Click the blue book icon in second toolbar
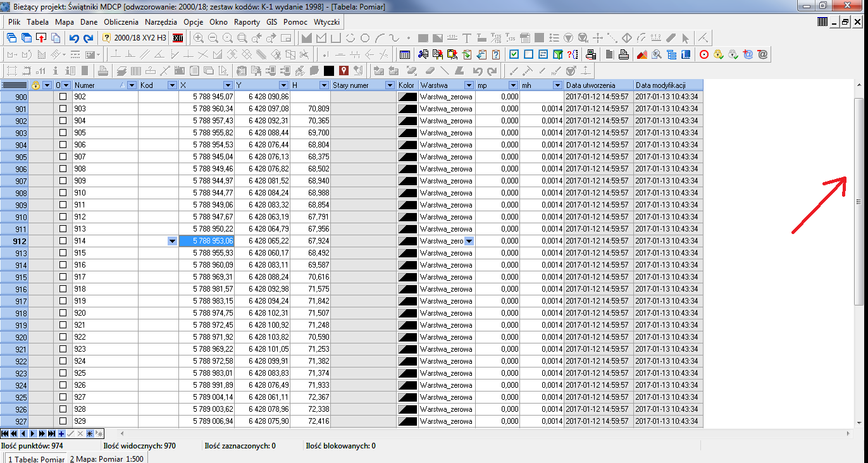The image size is (868, 463). pyautogui.click(x=686, y=54)
